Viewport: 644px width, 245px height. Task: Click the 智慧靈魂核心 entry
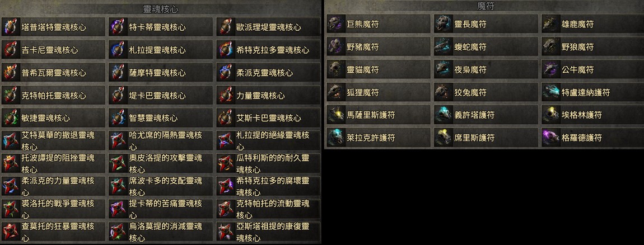coord(161,118)
